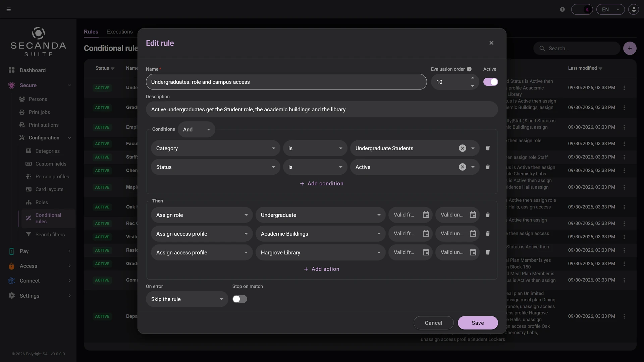Open the Assign role action dropdown

pos(202,215)
